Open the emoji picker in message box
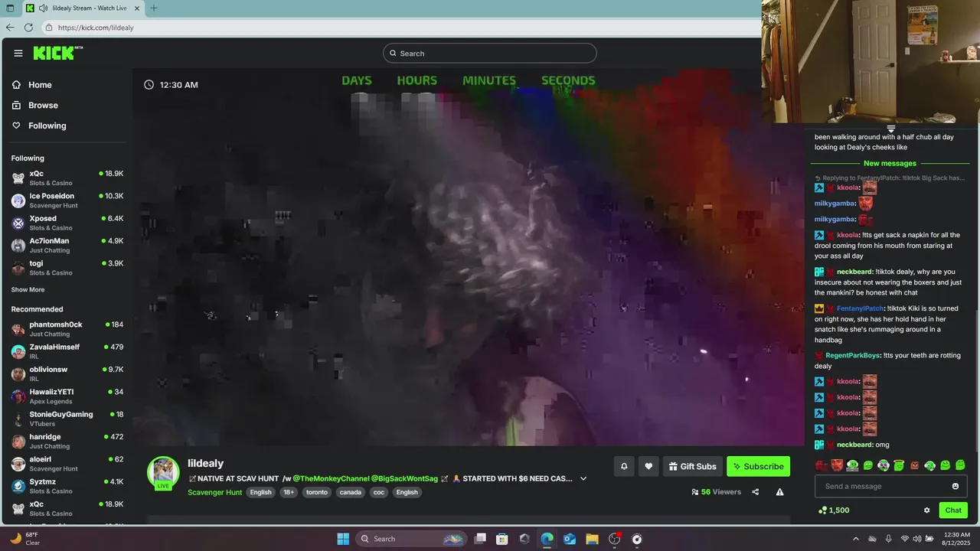 click(x=955, y=486)
